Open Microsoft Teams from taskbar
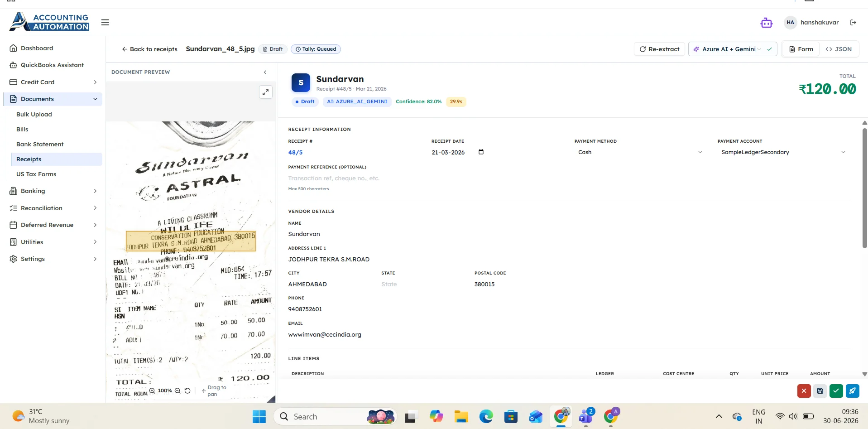The image size is (868, 429). point(586,417)
